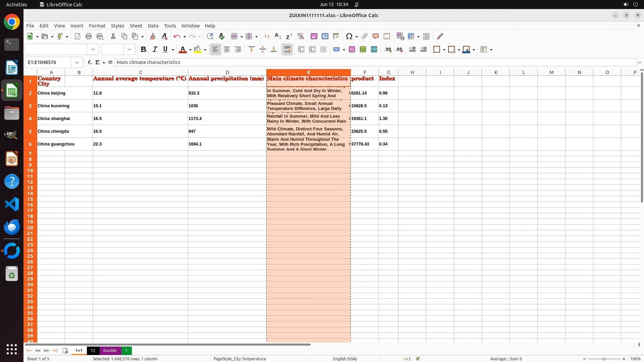Click the Sort Ascending toolbar icon
Image resolution: width=644 pixels, height=362 pixels.
278,36
